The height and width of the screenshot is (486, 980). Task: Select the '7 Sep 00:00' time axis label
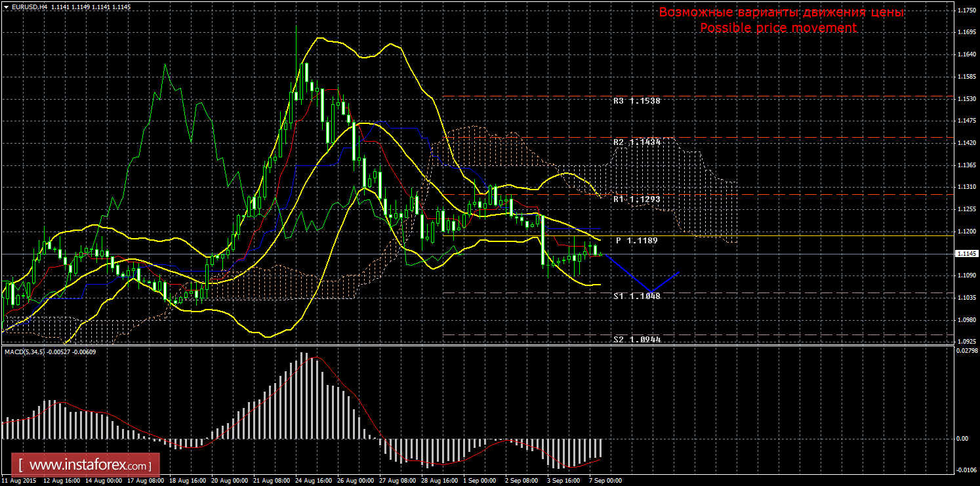click(x=604, y=481)
